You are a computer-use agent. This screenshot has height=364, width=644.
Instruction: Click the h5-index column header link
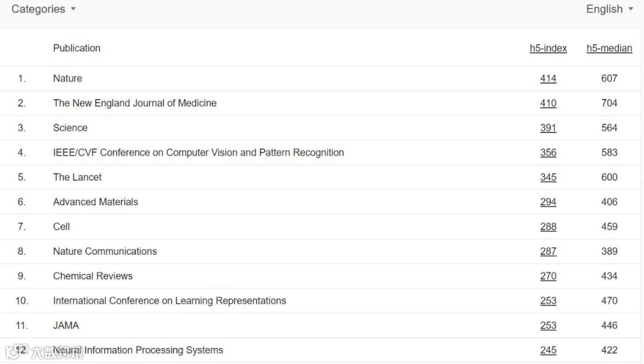pos(548,48)
